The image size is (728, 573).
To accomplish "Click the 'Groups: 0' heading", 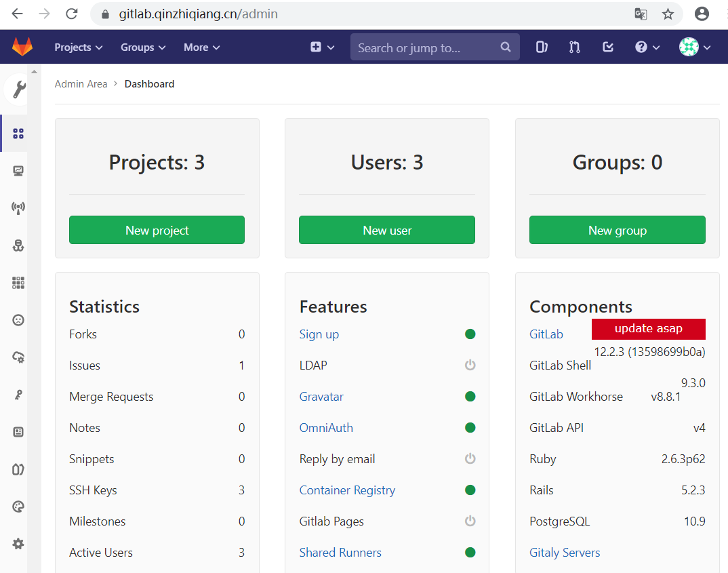I will point(617,163).
